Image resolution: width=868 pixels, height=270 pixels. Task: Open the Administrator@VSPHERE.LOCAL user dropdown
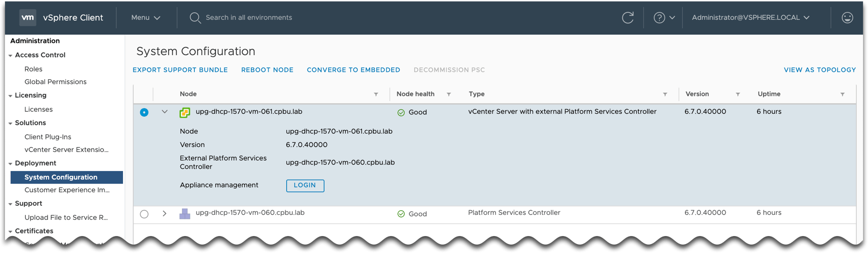750,18
